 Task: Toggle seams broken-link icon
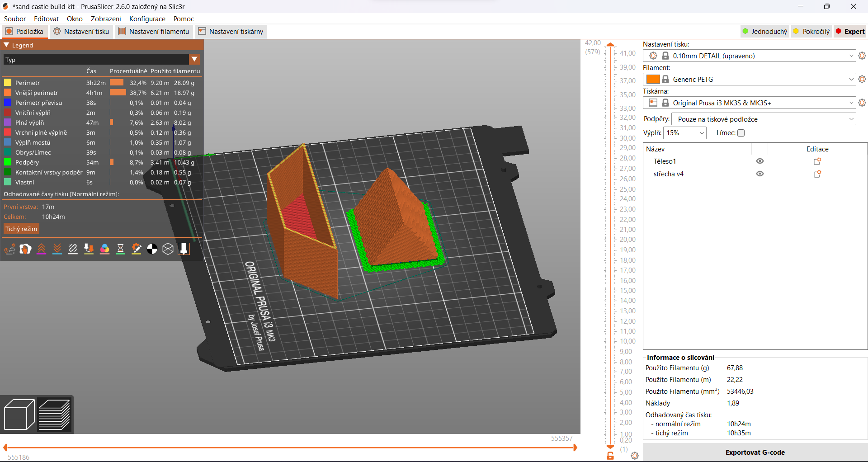73,249
